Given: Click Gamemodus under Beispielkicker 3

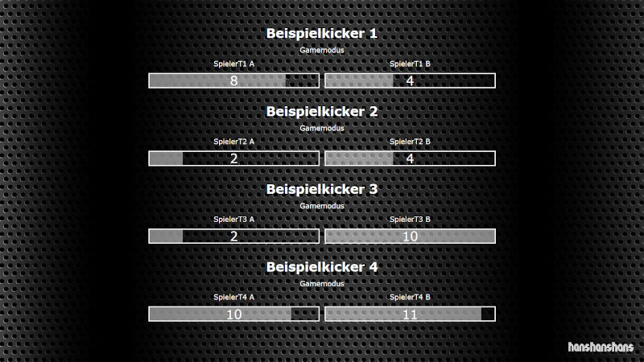Looking at the screenshot, I should [x=321, y=206].
